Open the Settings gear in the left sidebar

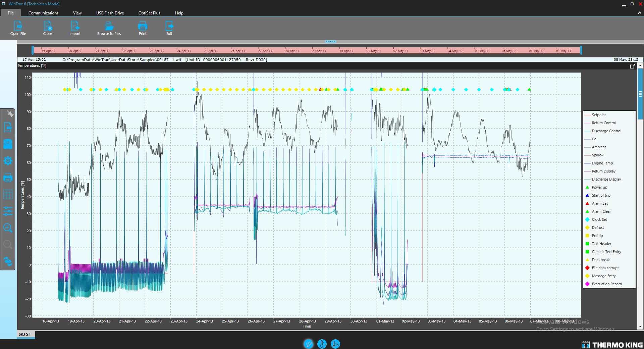pos(8,161)
